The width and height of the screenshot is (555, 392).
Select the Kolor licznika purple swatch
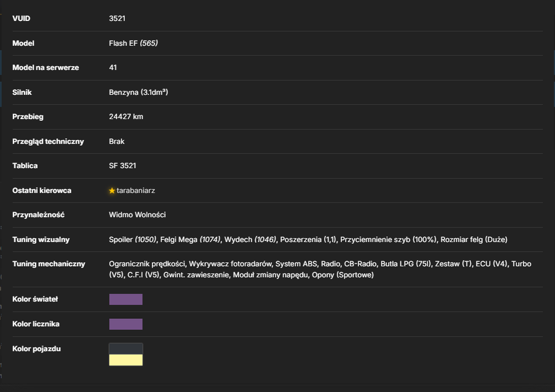[x=125, y=324]
